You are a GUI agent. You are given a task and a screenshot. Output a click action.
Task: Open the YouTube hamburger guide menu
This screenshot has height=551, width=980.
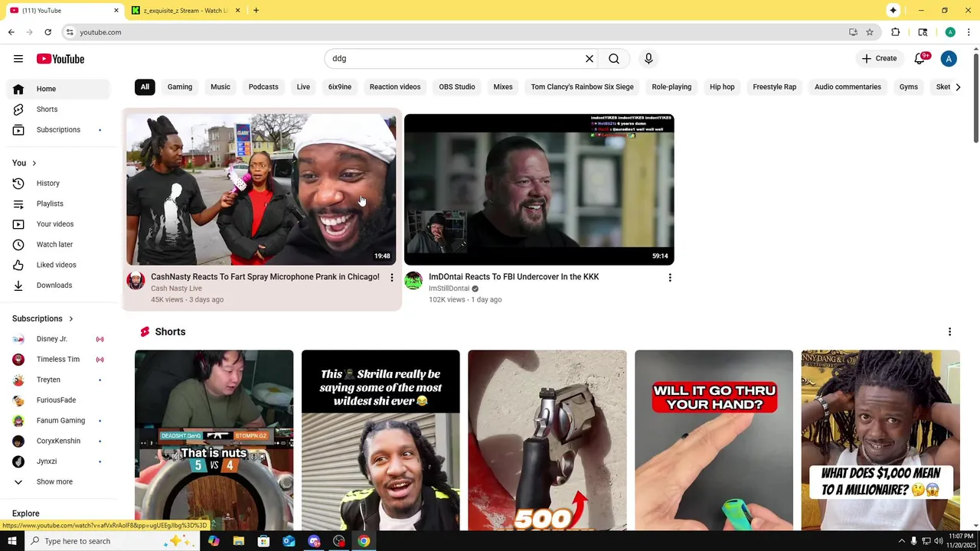18,59
